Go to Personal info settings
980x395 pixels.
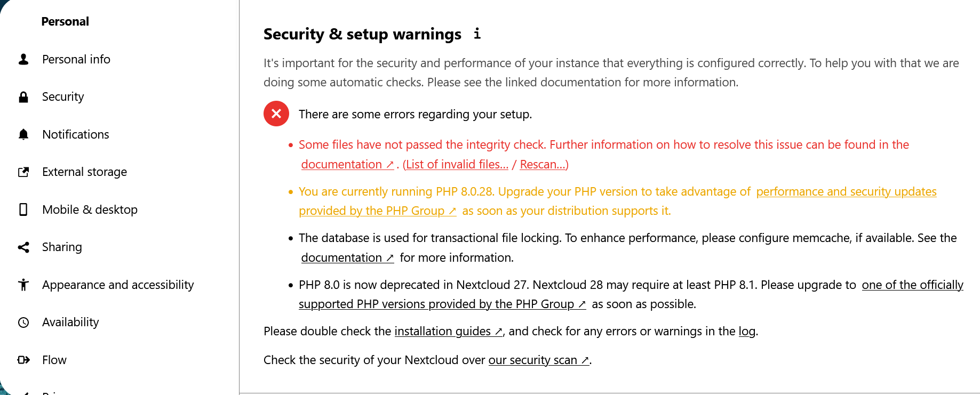pos(76,59)
